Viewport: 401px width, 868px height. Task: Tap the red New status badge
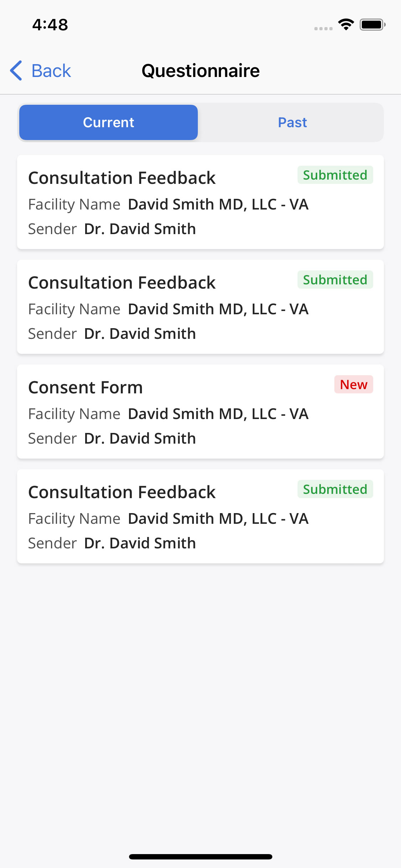(353, 384)
